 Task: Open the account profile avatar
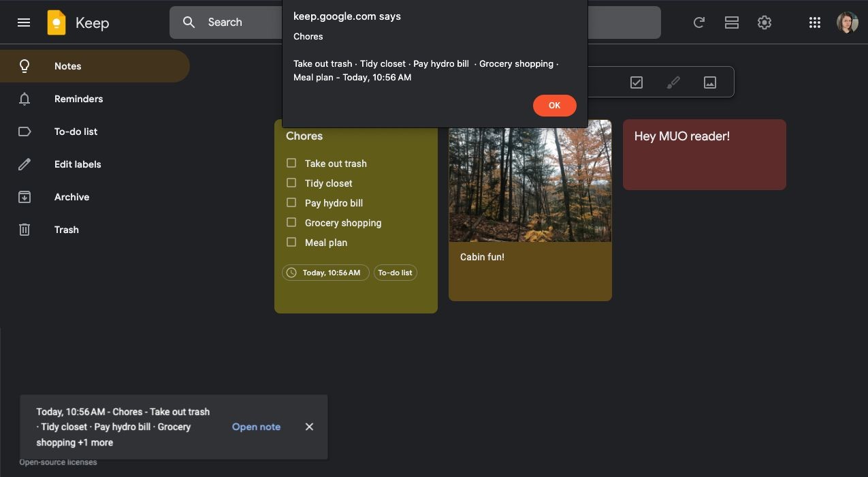click(x=848, y=22)
